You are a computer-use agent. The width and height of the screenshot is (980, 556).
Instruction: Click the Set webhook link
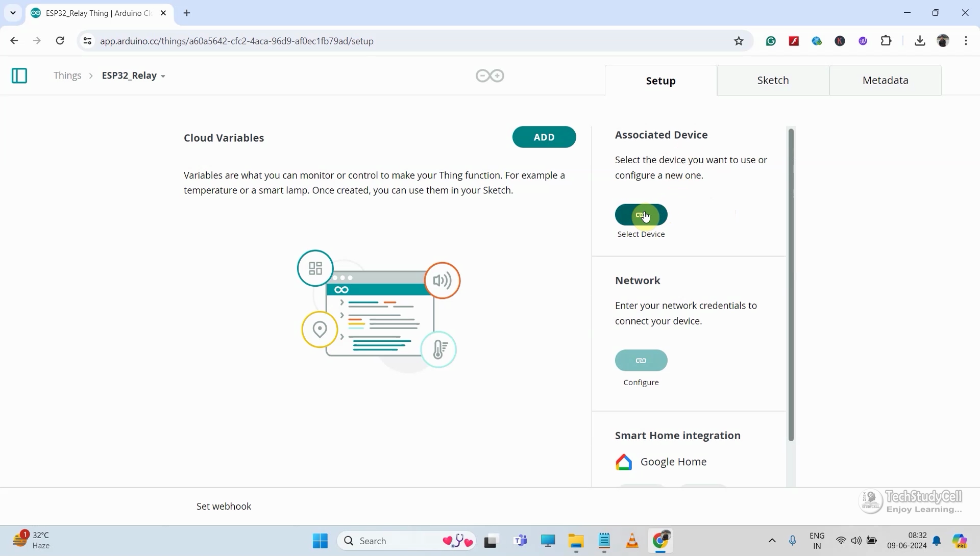tap(224, 506)
